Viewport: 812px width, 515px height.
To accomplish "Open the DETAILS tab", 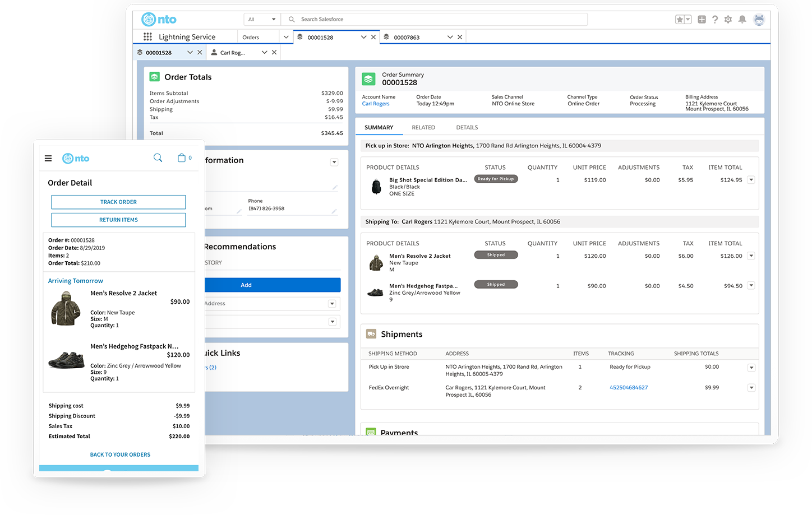I will click(467, 127).
